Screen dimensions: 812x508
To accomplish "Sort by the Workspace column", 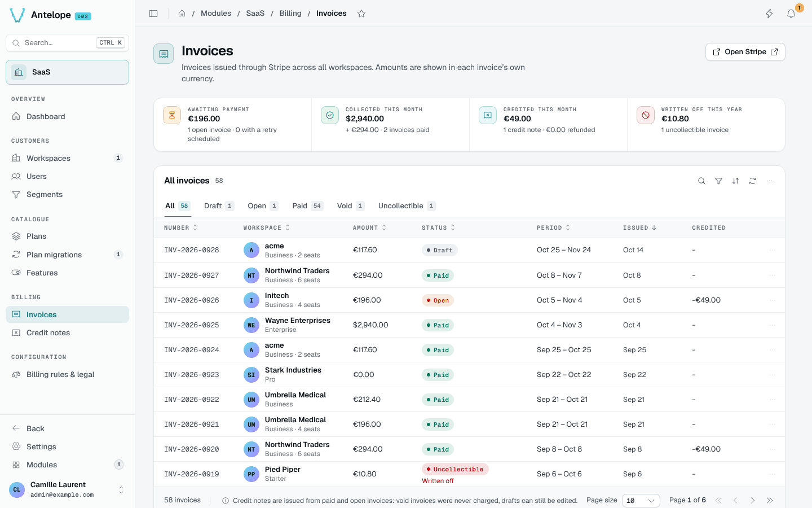I will point(266,228).
